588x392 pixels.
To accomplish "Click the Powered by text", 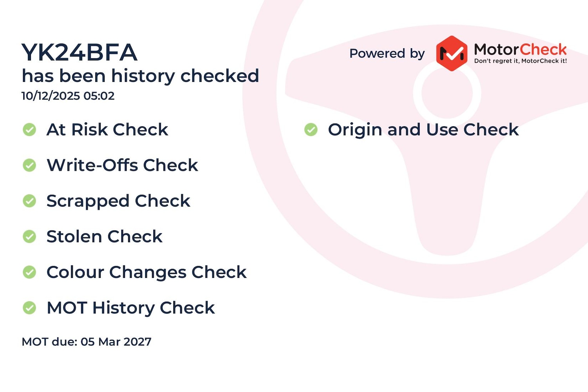I will 387,53.
